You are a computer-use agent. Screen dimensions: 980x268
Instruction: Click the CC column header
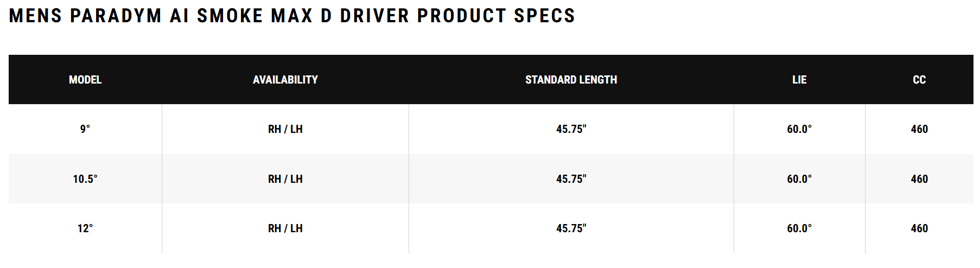(x=919, y=80)
